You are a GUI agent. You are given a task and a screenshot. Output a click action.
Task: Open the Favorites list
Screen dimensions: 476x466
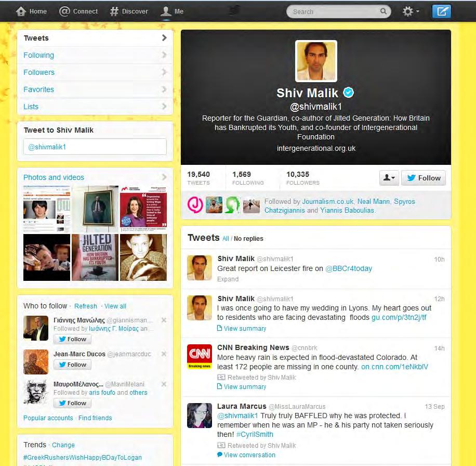[38, 89]
